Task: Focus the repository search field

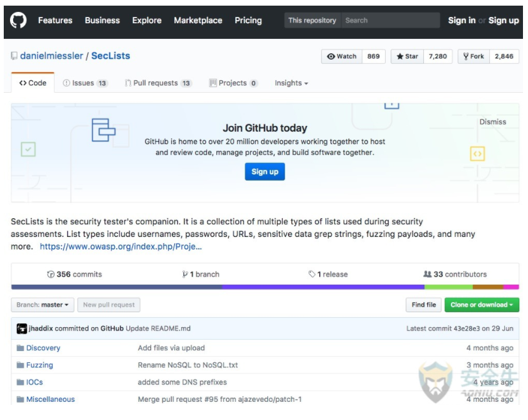Action: (x=390, y=20)
